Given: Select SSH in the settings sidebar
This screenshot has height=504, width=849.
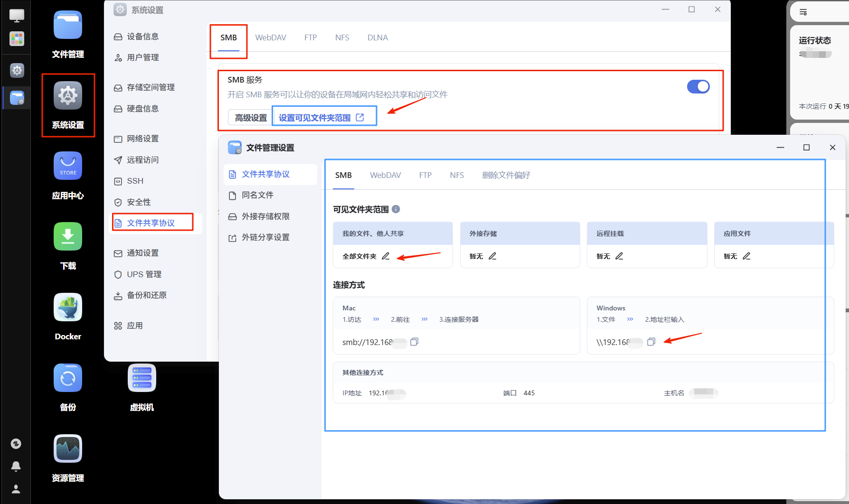Looking at the screenshot, I should pyautogui.click(x=155, y=181).
